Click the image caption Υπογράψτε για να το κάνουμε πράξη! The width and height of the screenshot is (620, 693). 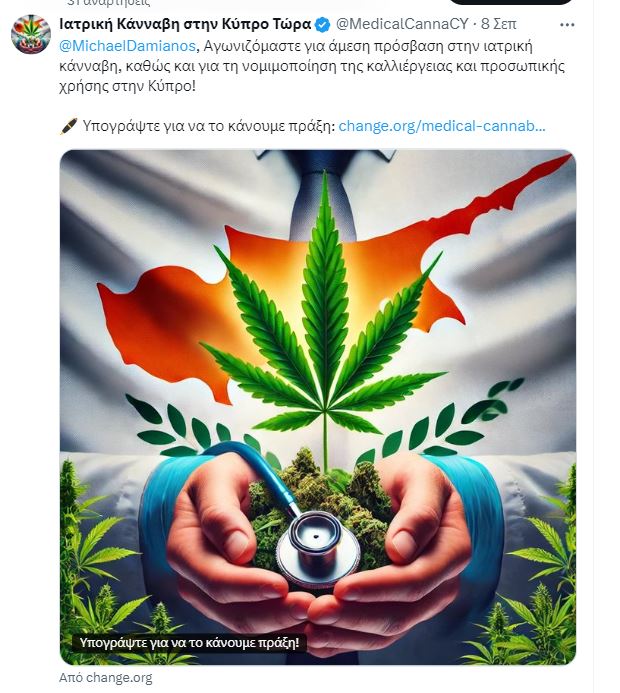pos(189,643)
